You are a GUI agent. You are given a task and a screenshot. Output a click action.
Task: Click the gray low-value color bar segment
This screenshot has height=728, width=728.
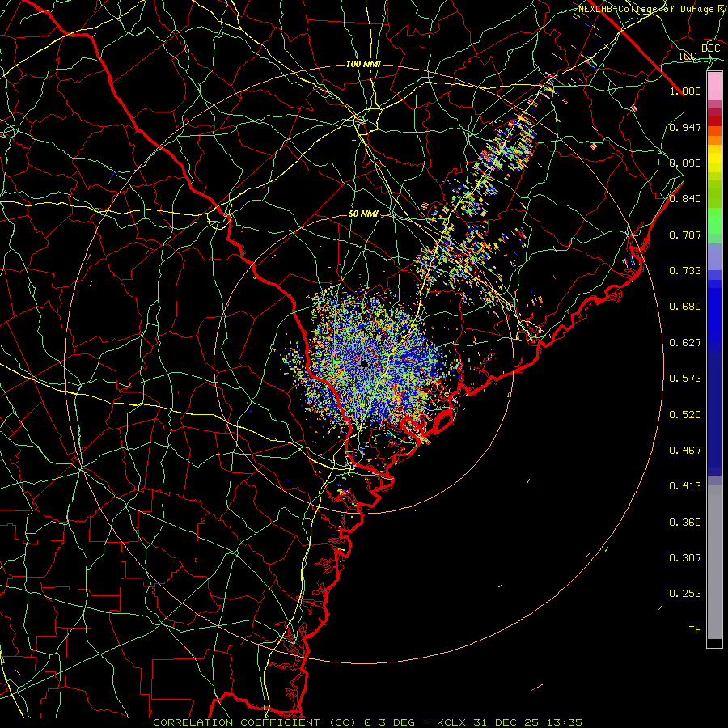pyautogui.click(x=714, y=562)
